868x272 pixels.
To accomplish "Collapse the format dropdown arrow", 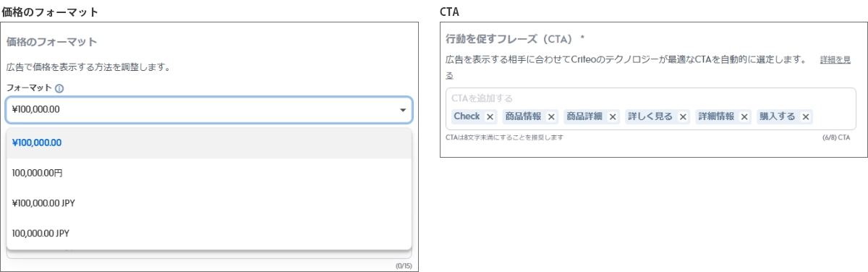I will click(402, 110).
